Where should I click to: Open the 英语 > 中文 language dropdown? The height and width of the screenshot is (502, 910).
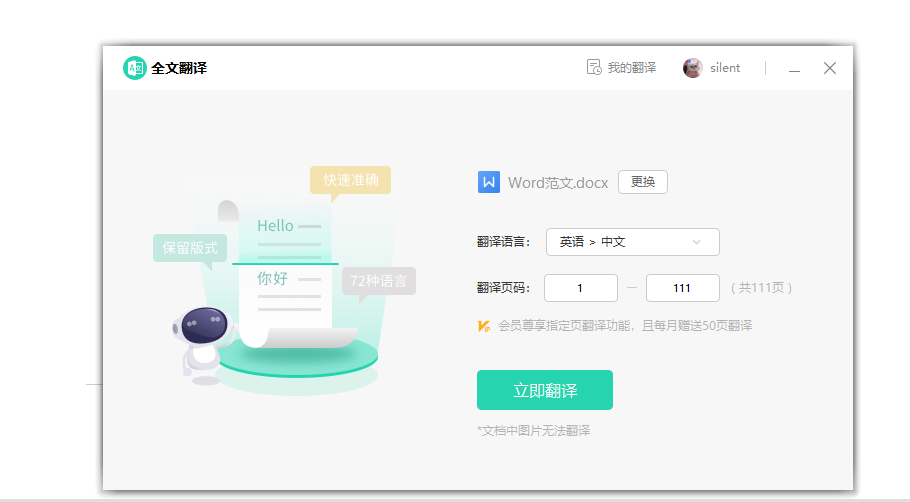point(633,242)
